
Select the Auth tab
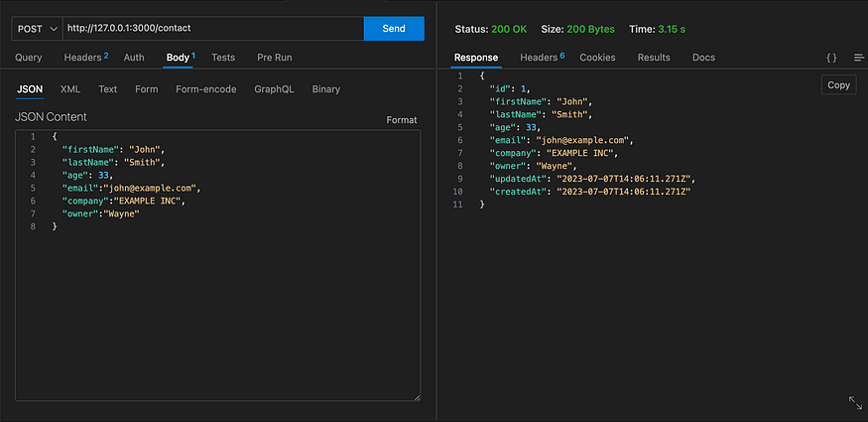[134, 58]
